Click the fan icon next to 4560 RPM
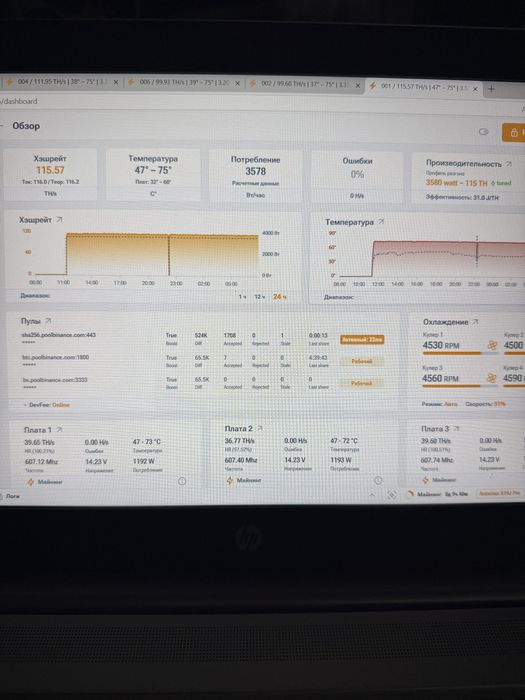Viewport: 525px width, 700px height. point(492,379)
